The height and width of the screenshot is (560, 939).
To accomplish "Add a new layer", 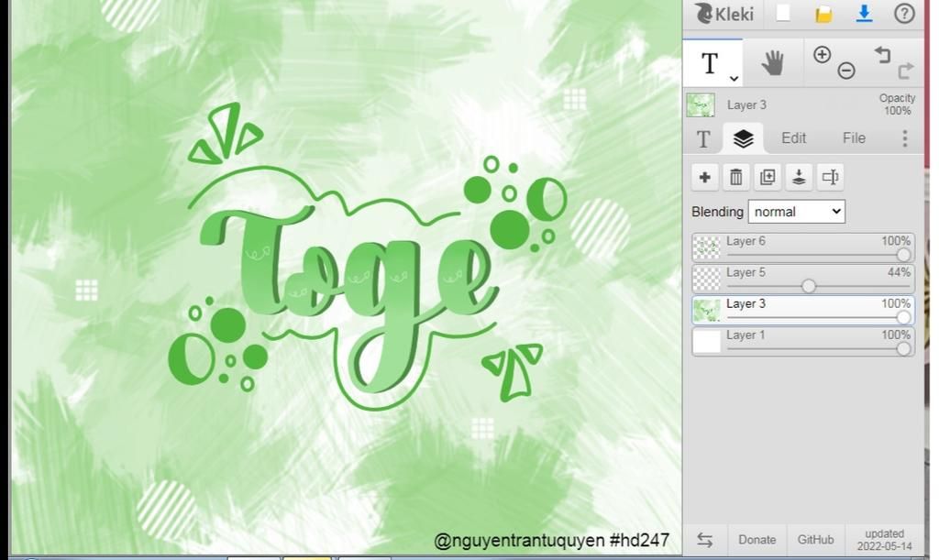I will [x=705, y=177].
